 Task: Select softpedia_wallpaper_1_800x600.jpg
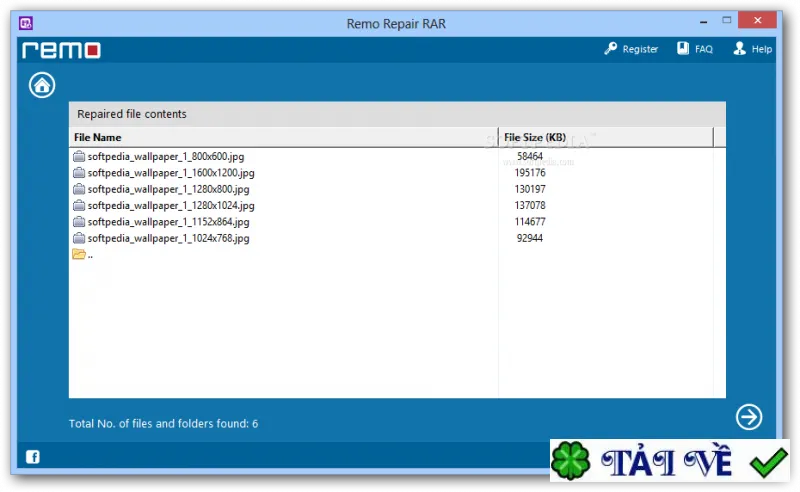click(166, 156)
